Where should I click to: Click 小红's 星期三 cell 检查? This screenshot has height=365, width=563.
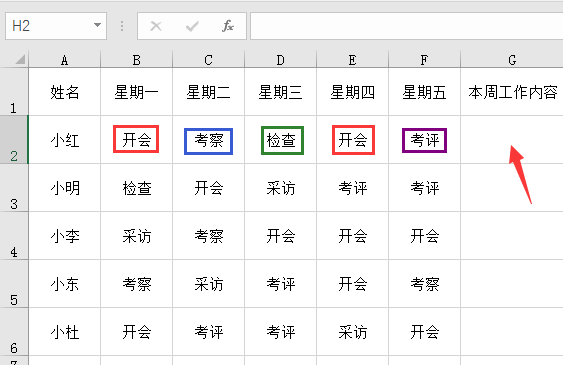(x=281, y=140)
